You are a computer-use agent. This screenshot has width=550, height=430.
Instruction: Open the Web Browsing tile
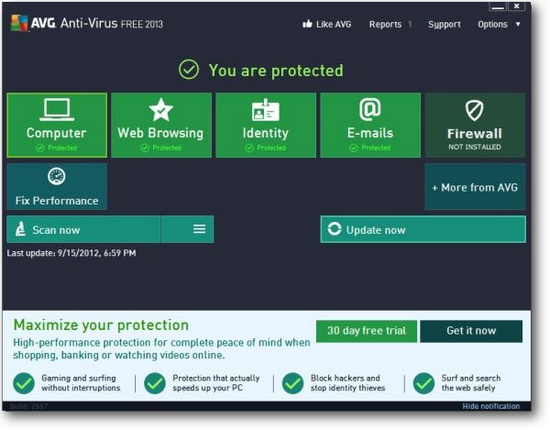[x=161, y=125]
